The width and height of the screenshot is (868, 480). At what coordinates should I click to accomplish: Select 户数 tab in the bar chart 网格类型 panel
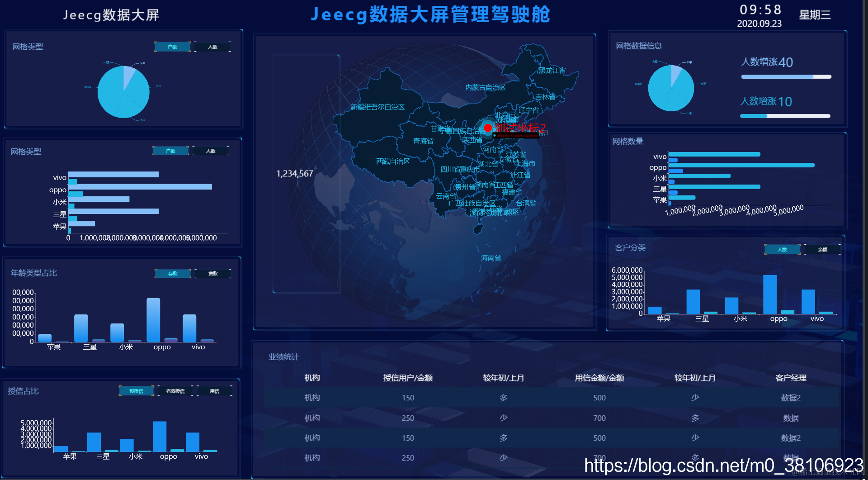coord(170,151)
